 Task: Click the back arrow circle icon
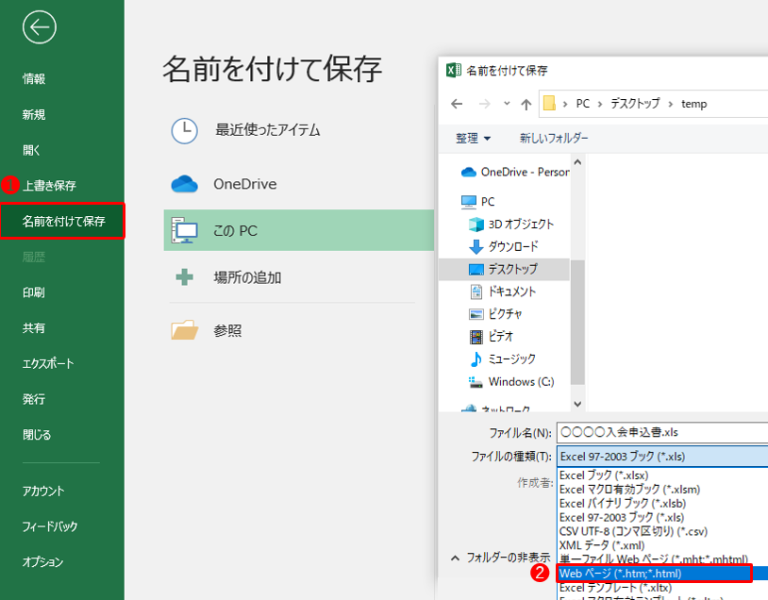(39, 27)
